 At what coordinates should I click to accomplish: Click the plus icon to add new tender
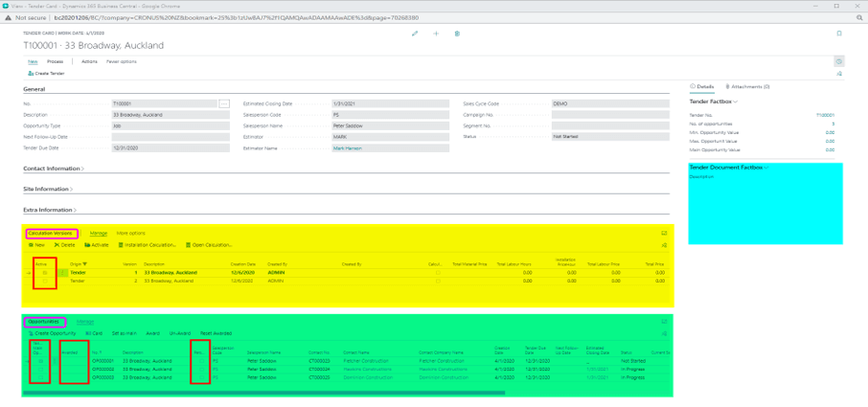click(x=436, y=34)
